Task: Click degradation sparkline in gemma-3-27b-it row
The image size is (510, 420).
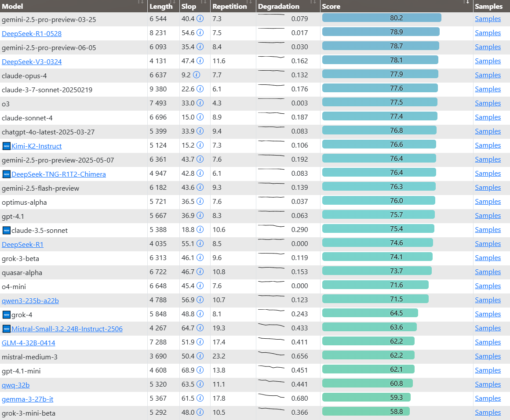Action: [x=271, y=396]
